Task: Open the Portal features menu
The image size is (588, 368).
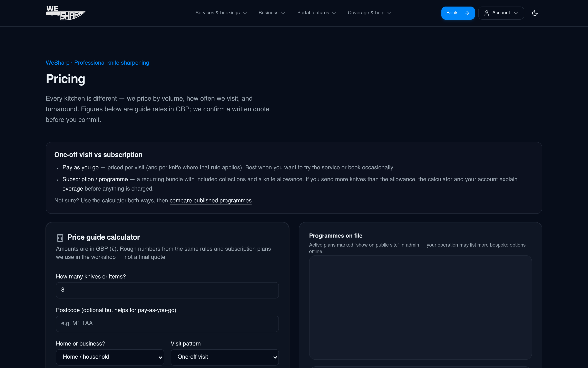Action: (x=316, y=13)
